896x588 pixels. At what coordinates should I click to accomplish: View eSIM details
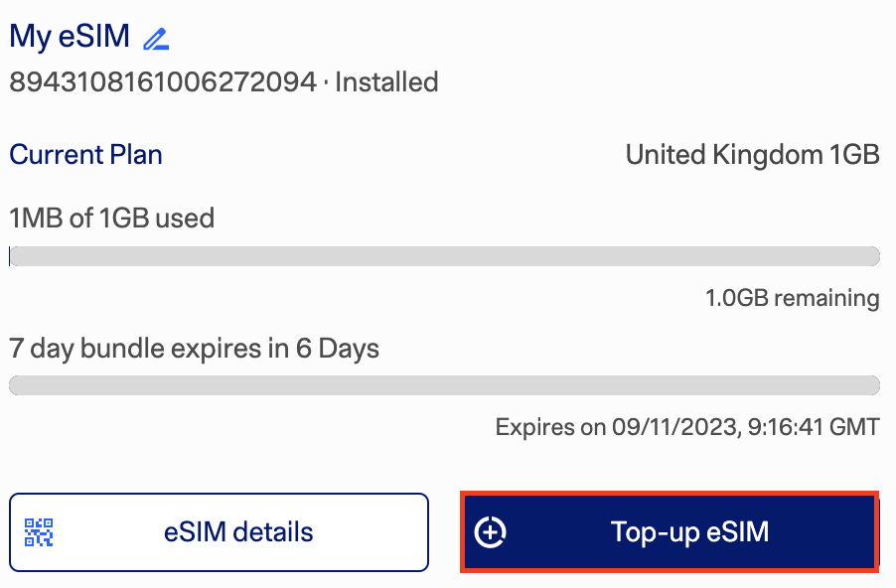[219, 532]
